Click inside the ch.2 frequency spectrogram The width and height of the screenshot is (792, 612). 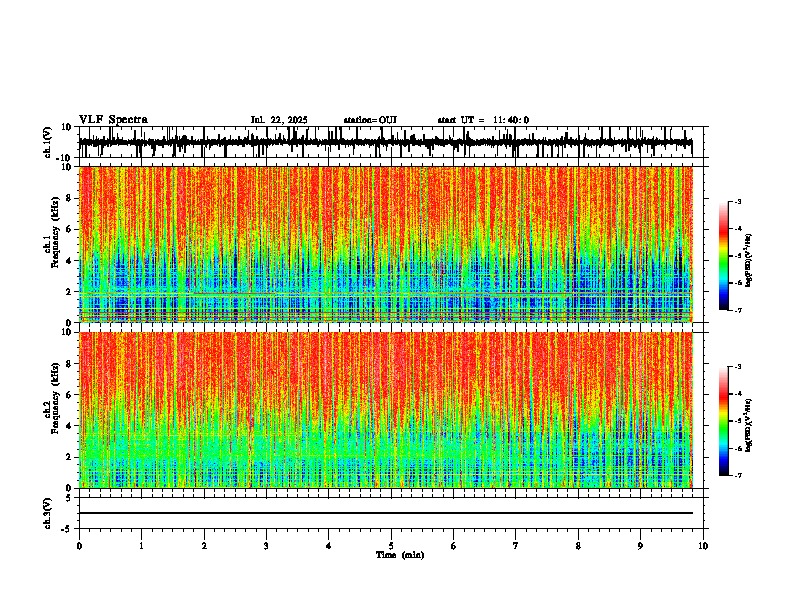pyautogui.click(x=386, y=410)
